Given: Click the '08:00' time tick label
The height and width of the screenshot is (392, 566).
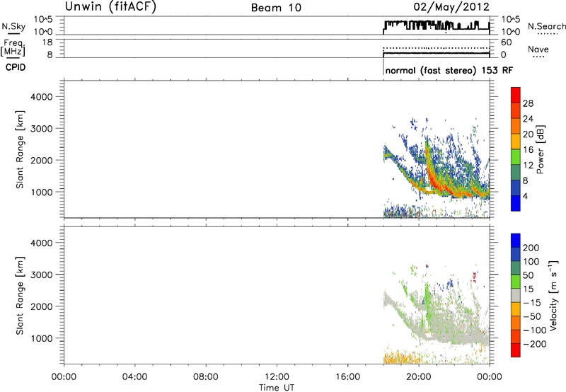Looking at the screenshot, I should [205, 377].
